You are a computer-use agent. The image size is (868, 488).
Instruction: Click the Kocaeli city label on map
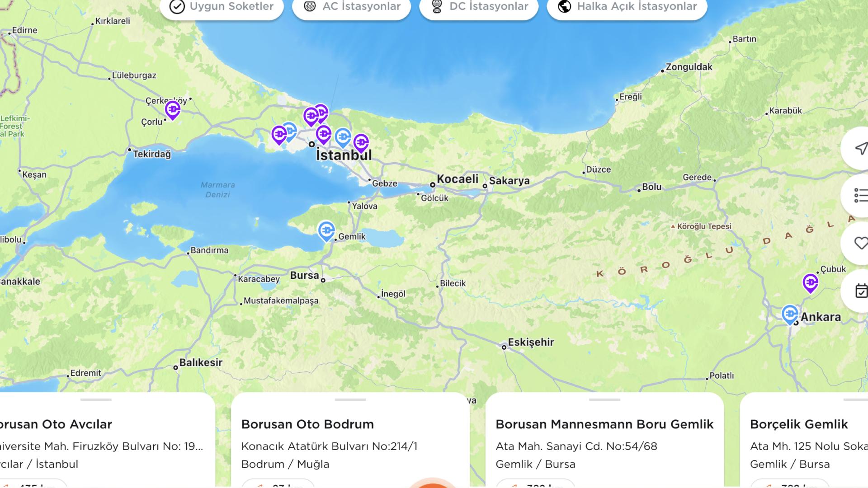pyautogui.click(x=458, y=179)
